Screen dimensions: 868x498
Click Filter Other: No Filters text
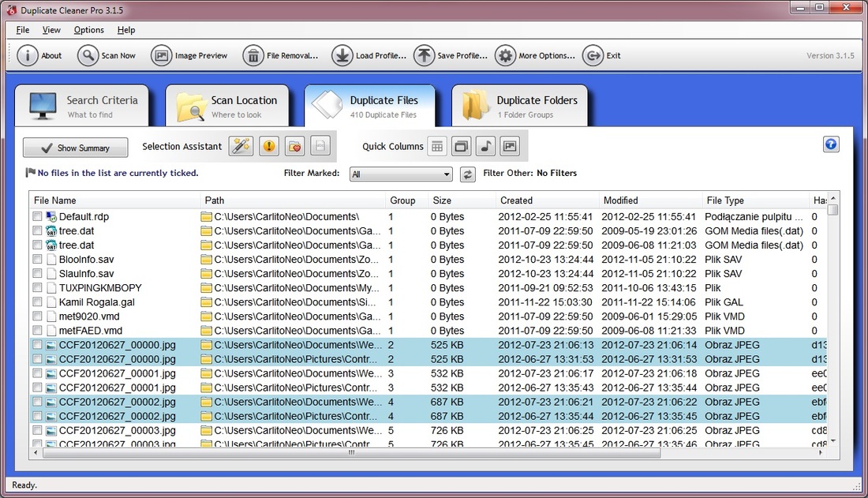pos(529,173)
